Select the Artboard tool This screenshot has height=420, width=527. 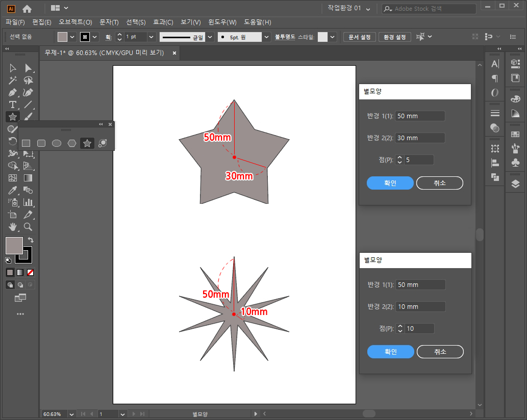pos(13,215)
